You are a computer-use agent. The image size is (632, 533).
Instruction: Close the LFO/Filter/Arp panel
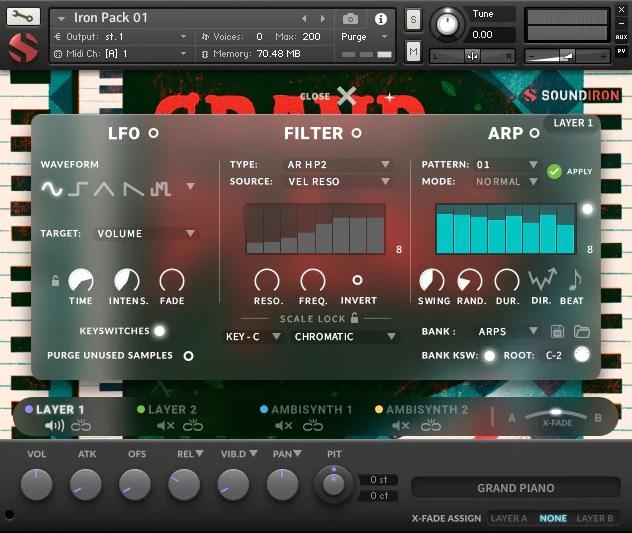(328, 96)
